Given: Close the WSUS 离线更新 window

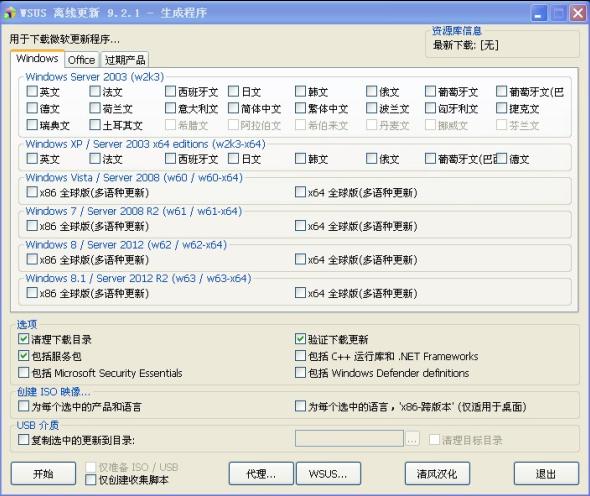Looking at the screenshot, I should (x=578, y=14).
